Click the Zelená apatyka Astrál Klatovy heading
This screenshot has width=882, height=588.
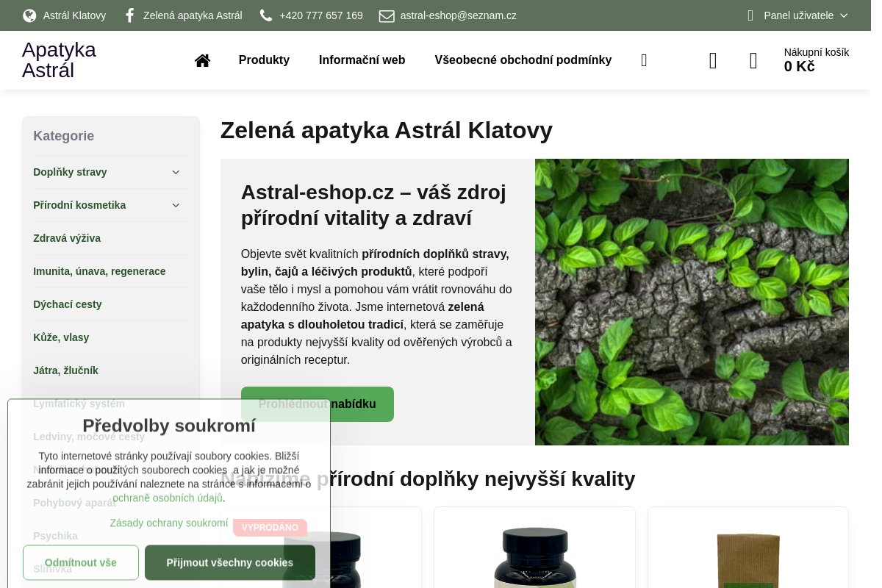pyautogui.click(x=387, y=130)
